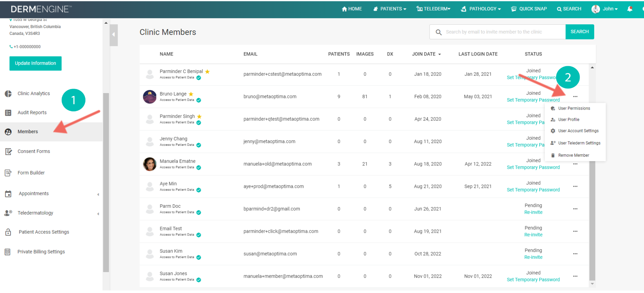Click Re-invite link for Email Test

pyautogui.click(x=533, y=235)
